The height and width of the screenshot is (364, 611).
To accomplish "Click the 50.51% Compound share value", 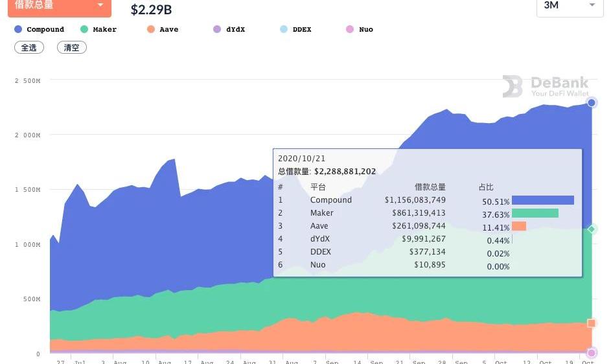I will [496, 202].
